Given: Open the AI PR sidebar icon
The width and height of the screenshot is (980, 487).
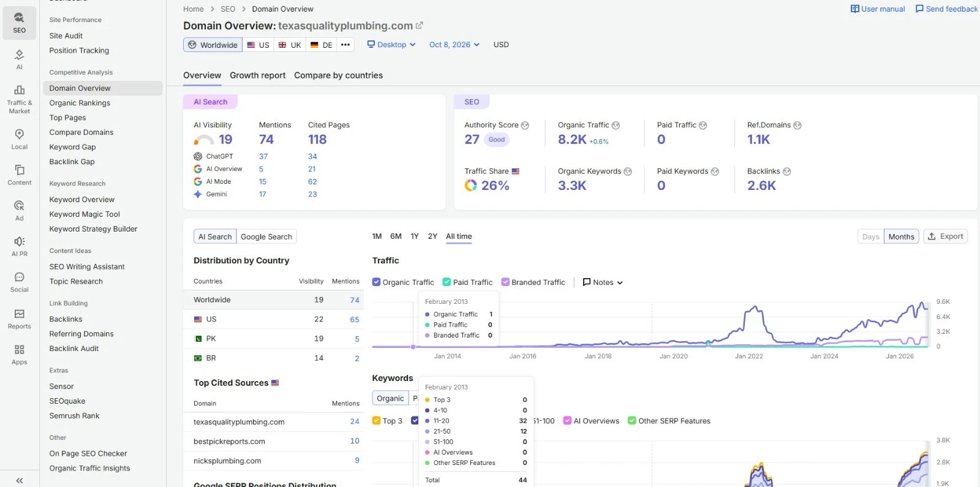Looking at the screenshot, I should point(19,246).
